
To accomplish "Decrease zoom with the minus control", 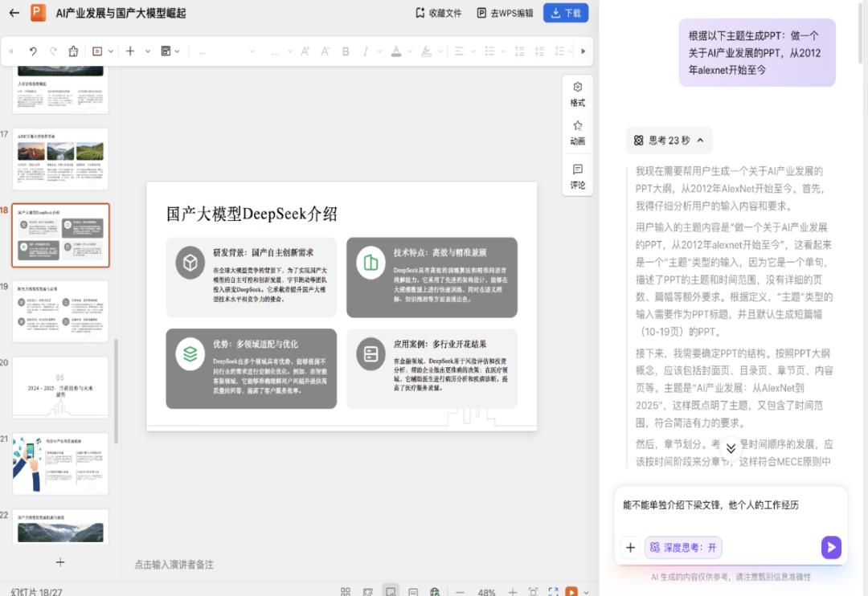I will click(x=459, y=591).
